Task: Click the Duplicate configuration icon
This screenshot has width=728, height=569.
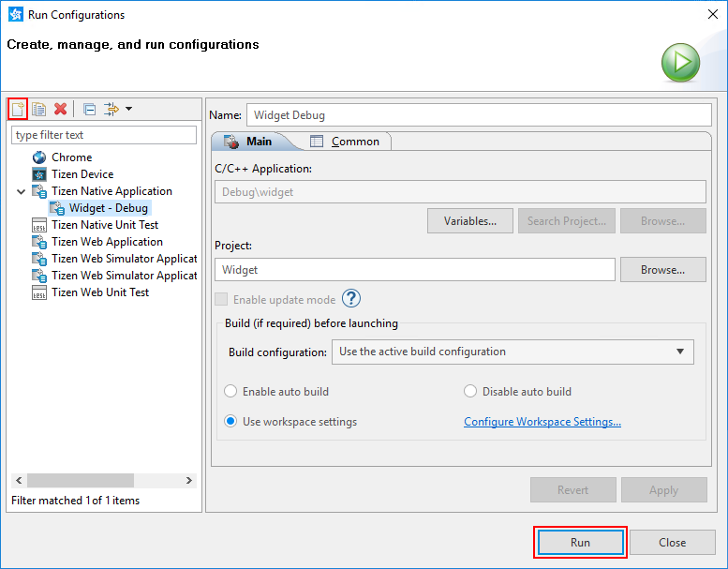Action: [38, 109]
